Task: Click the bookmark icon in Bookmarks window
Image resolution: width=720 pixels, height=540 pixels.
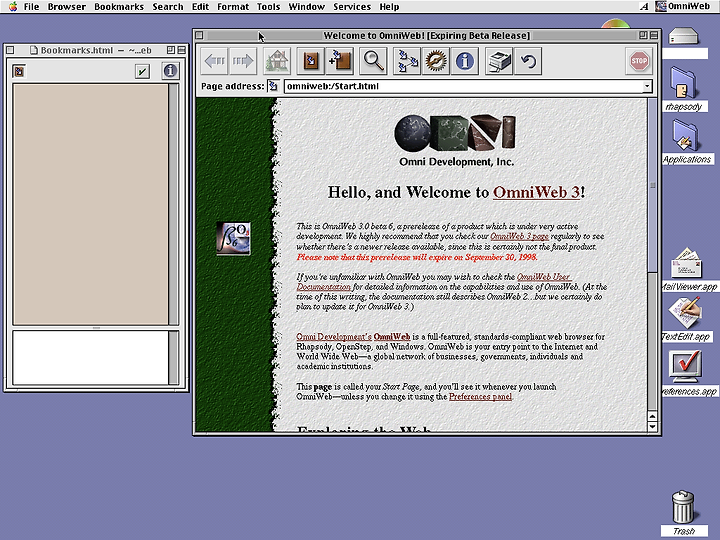Action: (19, 71)
